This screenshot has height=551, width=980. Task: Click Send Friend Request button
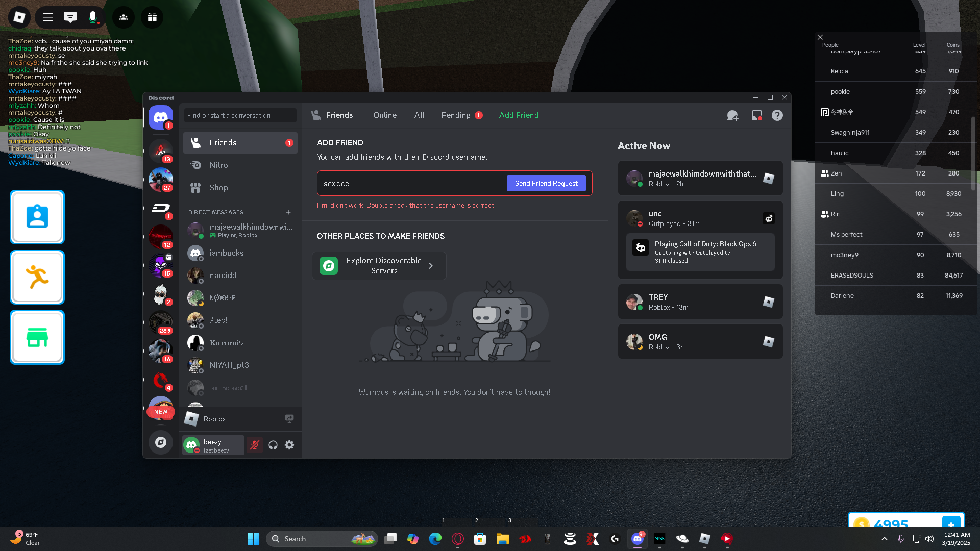[546, 183]
